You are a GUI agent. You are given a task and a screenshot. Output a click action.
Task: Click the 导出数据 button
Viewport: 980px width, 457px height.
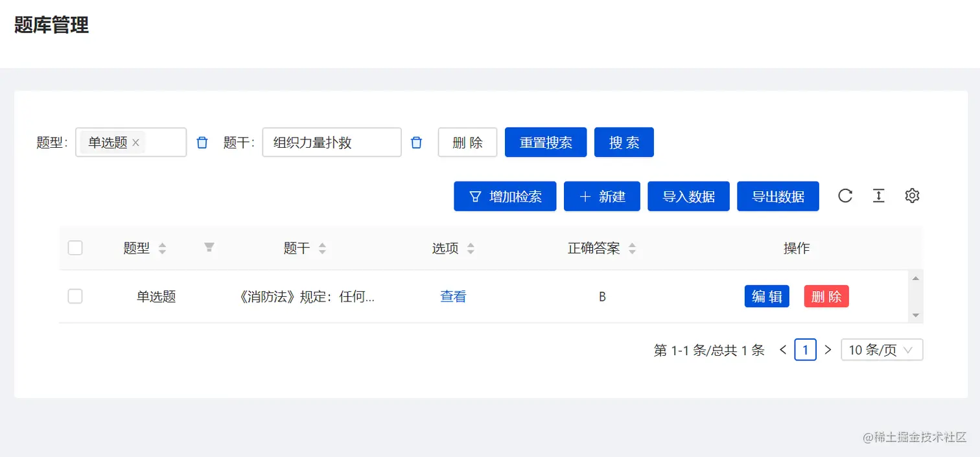(778, 196)
